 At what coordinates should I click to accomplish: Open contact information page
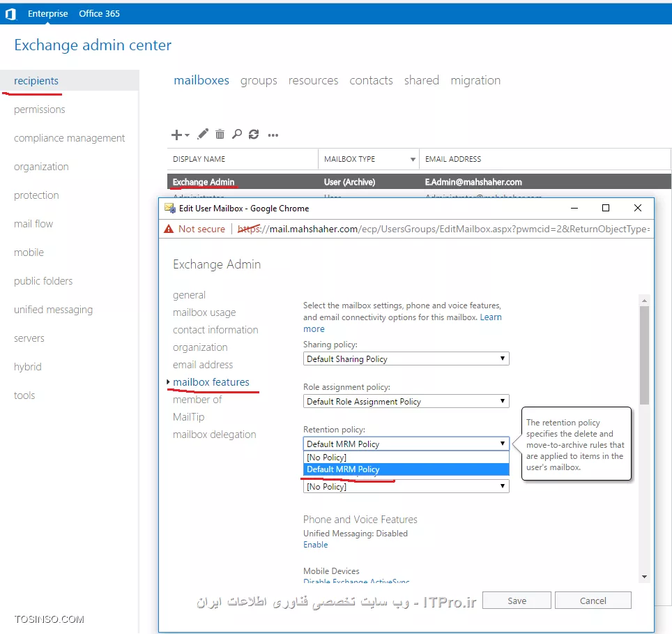point(215,330)
